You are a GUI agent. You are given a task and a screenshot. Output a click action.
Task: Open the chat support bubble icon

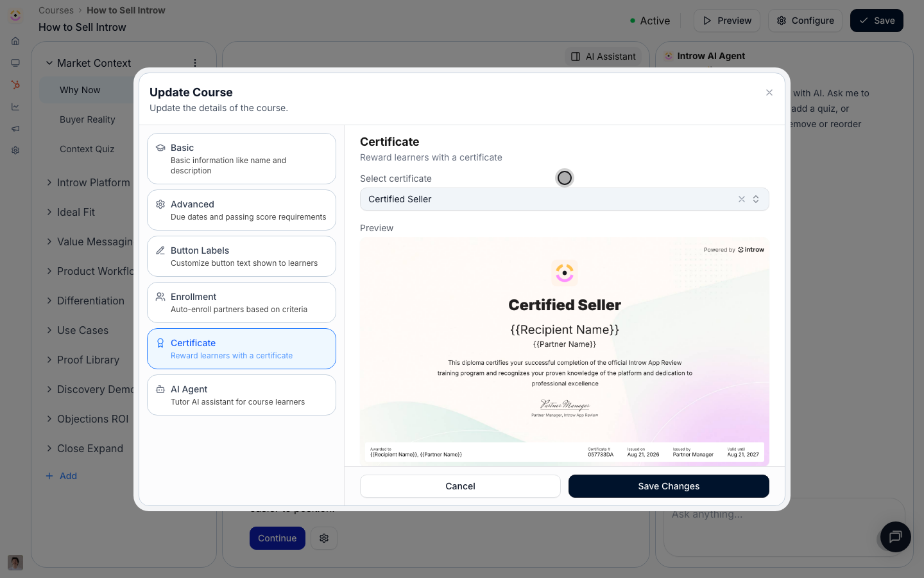[x=896, y=536]
